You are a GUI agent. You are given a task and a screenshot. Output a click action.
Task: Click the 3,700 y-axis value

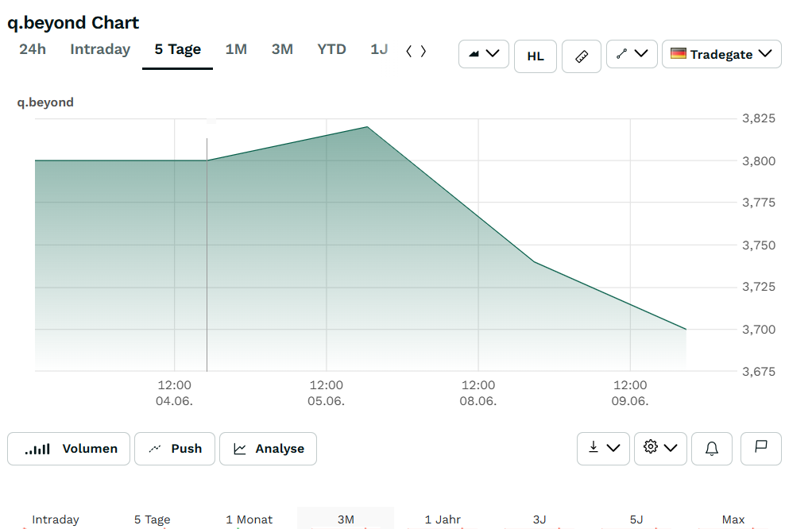759,329
